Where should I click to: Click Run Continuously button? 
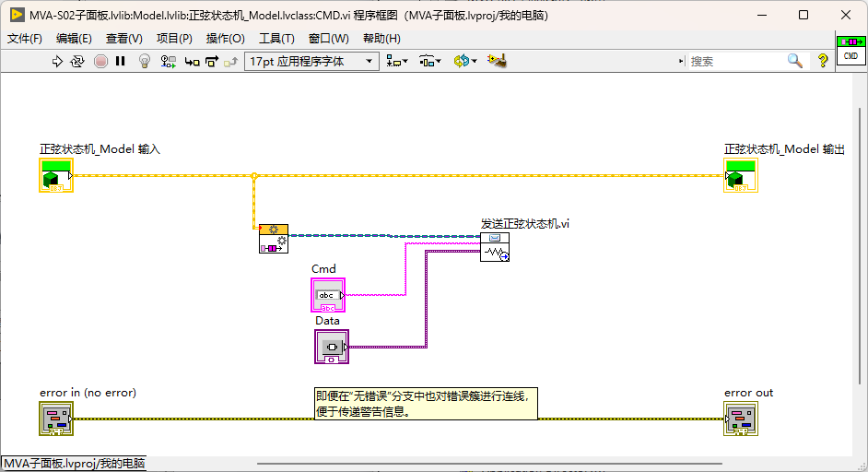[77, 62]
